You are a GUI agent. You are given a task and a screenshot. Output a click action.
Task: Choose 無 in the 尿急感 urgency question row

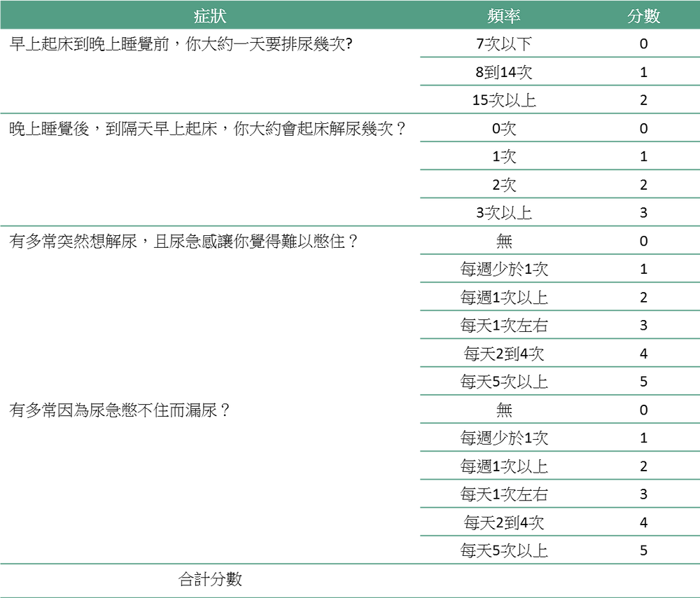pos(503,241)
